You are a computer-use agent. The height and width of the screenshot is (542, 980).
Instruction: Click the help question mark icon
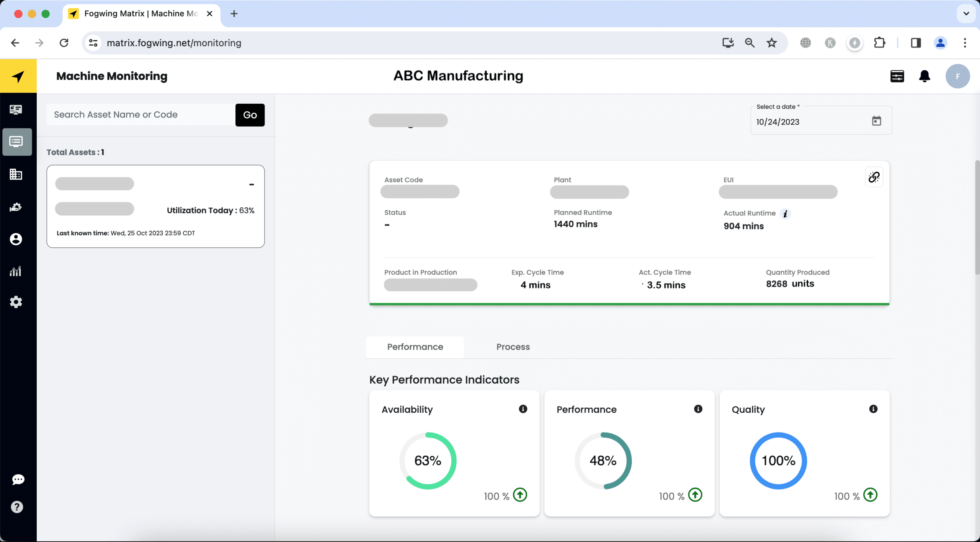[x=17, y=507]
